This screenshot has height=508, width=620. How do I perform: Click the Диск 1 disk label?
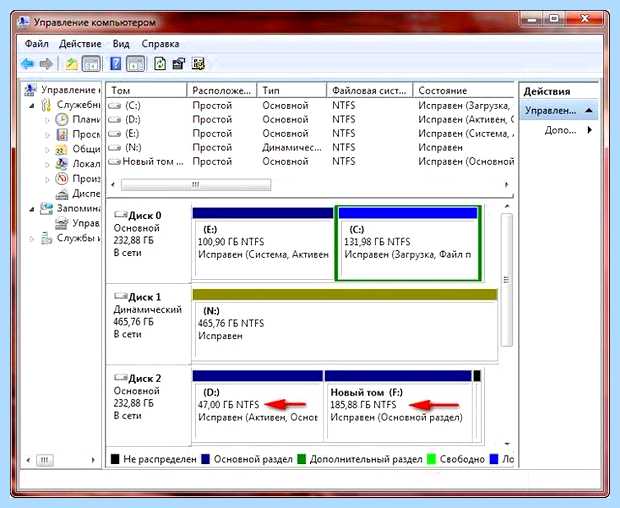coord(145,297)
